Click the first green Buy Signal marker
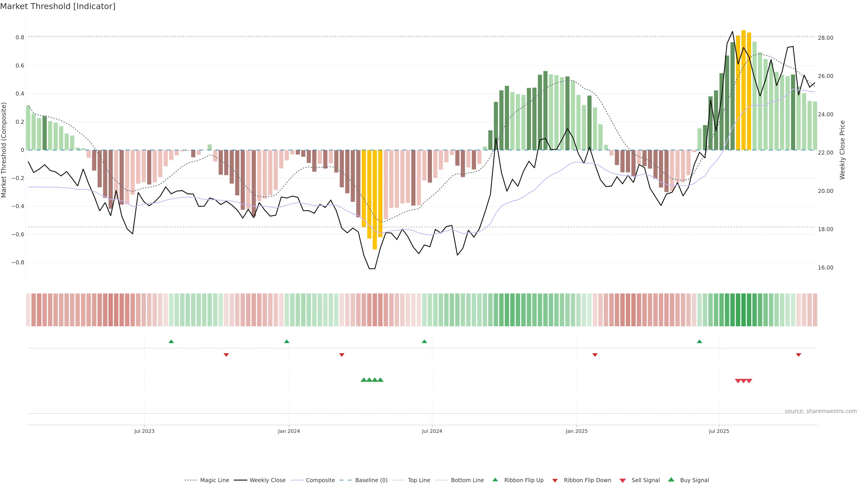The width and height of the screenshot is (868, 488). (363, 380)
